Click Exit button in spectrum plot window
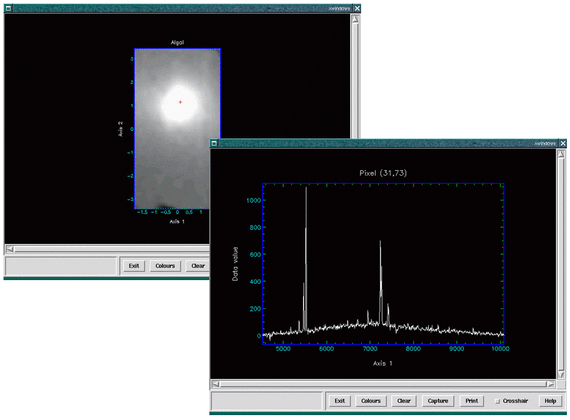Screen dimensions: 570x420 [x=340, y=401]
